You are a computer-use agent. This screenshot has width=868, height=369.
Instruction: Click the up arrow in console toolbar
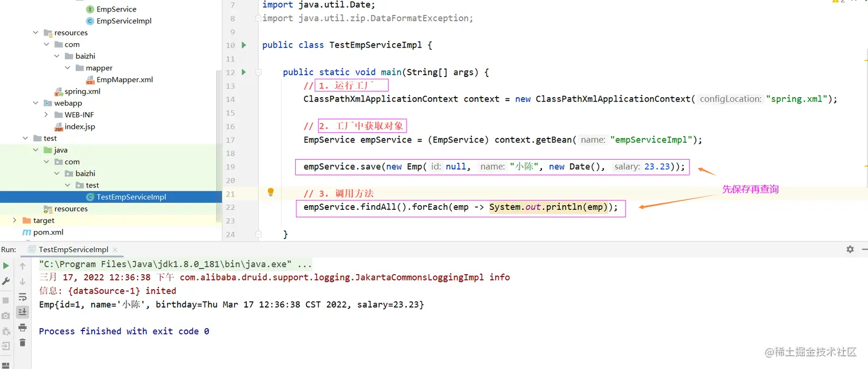point(22,266)
